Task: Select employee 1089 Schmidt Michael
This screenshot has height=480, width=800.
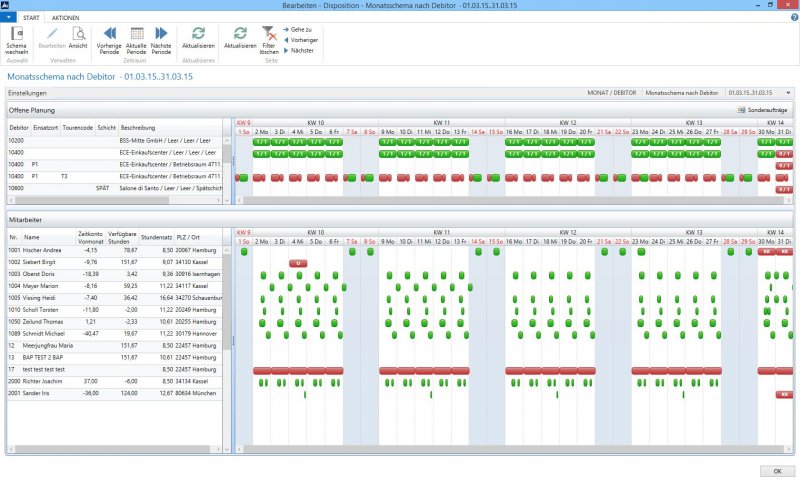Action: pyautogui.click(x=115, y=334)
